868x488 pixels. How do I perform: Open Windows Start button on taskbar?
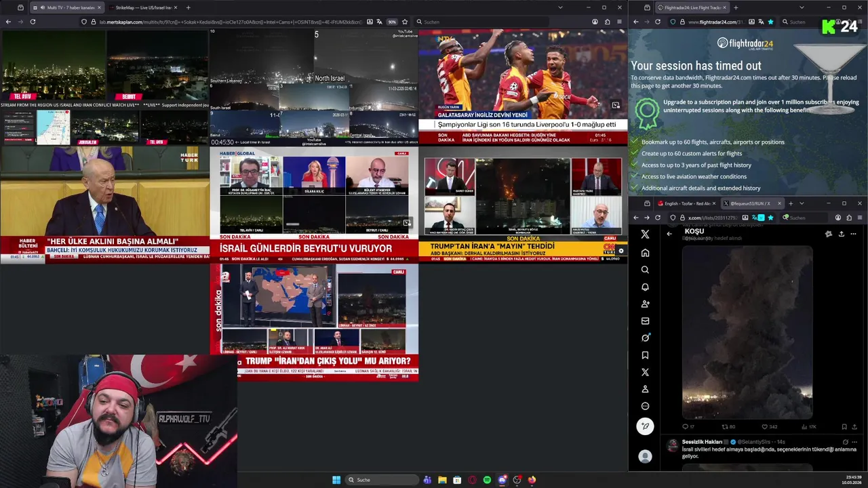[336, 480]
